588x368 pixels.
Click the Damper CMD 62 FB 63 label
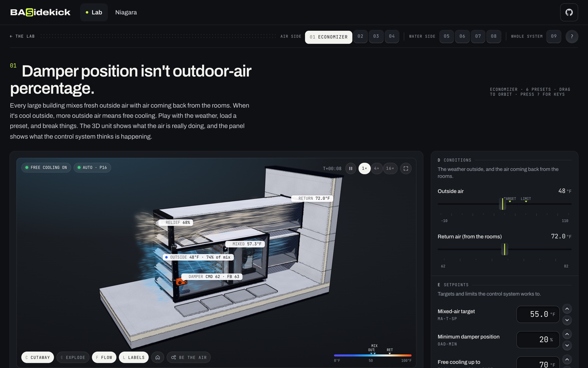click(x=212, y=277)
